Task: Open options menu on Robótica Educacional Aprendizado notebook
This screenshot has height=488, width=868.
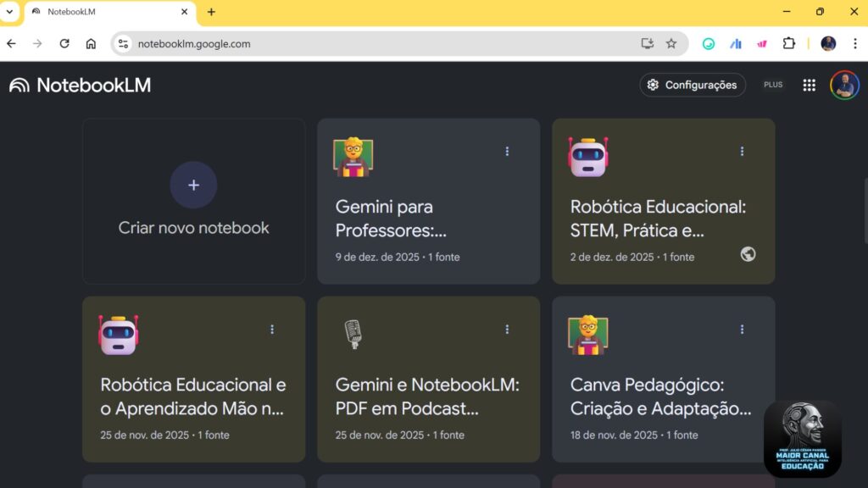Action: coord(272,329)
